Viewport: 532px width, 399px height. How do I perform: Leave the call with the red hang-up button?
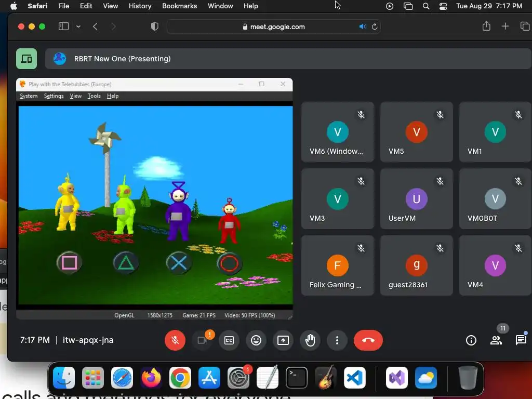pyautogui.click(x=368, y=340)
